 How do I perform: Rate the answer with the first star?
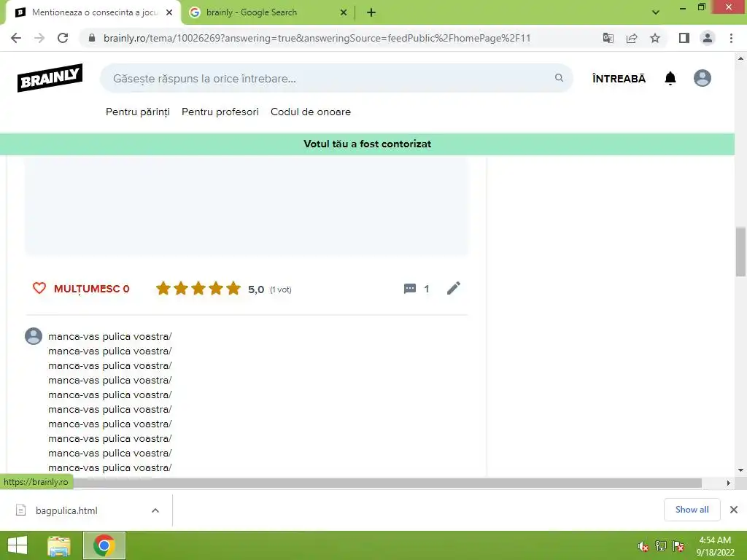click(x=163, y=288)
